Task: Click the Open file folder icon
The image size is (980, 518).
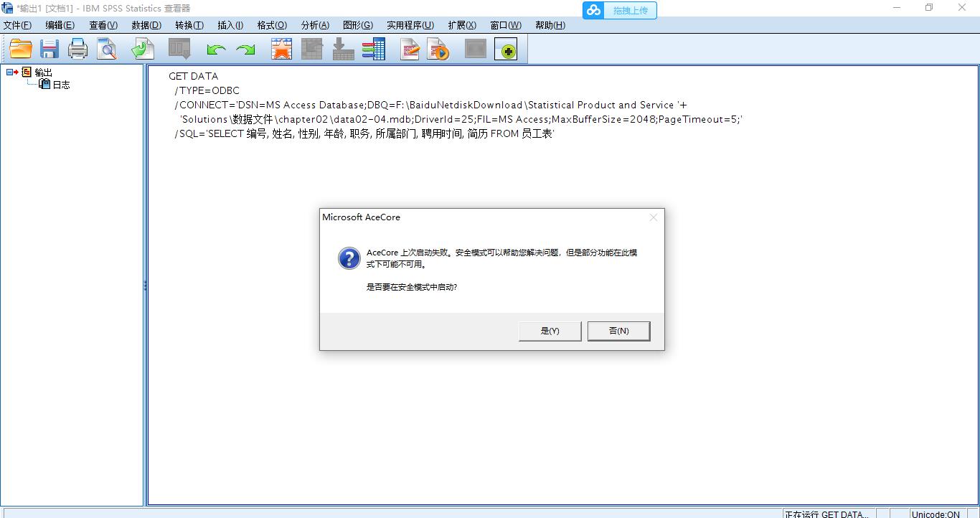Action: tap(21, 49)
